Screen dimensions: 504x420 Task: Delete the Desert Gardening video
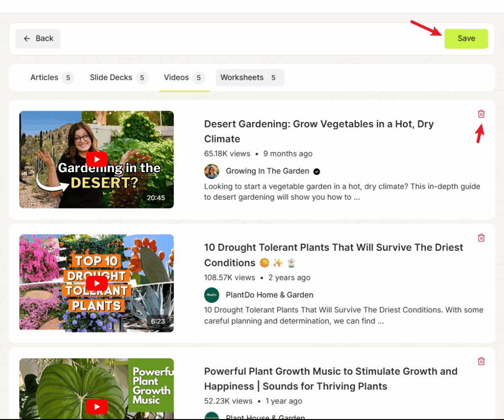(x=481, y=114)
